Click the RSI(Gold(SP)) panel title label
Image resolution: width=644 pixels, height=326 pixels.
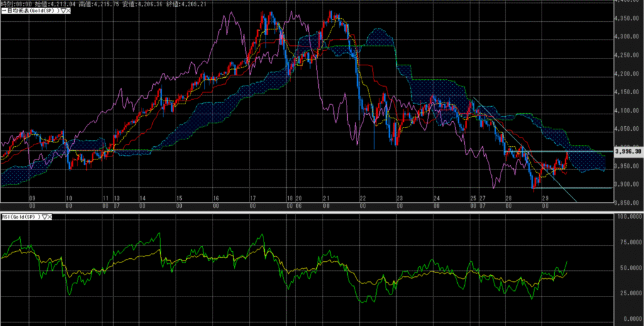click(20, 217)
